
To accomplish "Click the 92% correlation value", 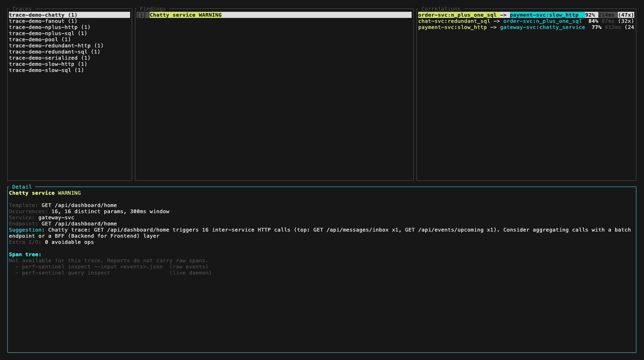I will click(x=590, y=15).
